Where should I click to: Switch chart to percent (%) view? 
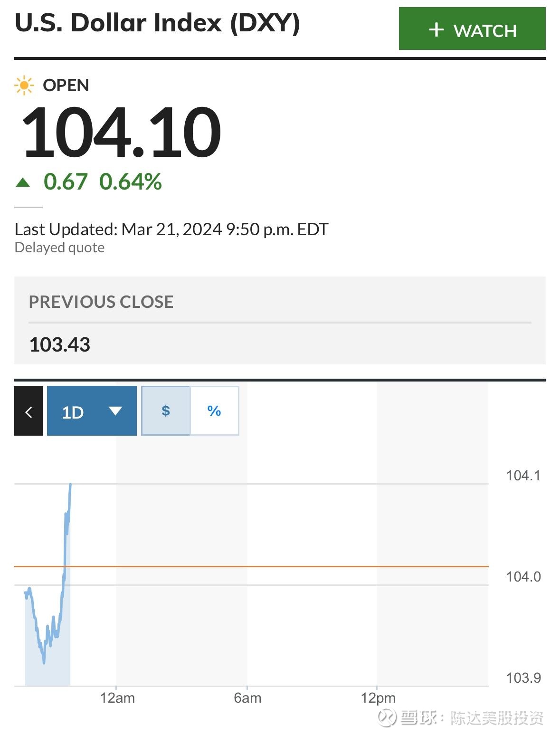[214, 411]
